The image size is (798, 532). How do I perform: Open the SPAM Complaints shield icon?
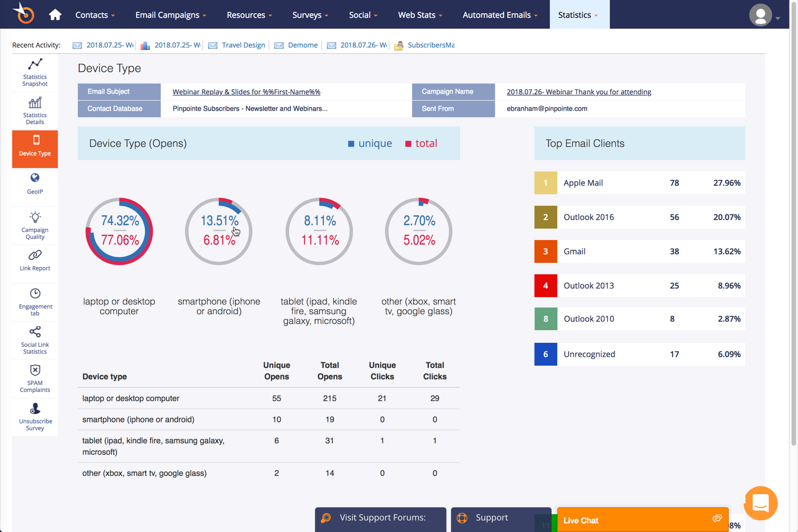click(35, 370)
